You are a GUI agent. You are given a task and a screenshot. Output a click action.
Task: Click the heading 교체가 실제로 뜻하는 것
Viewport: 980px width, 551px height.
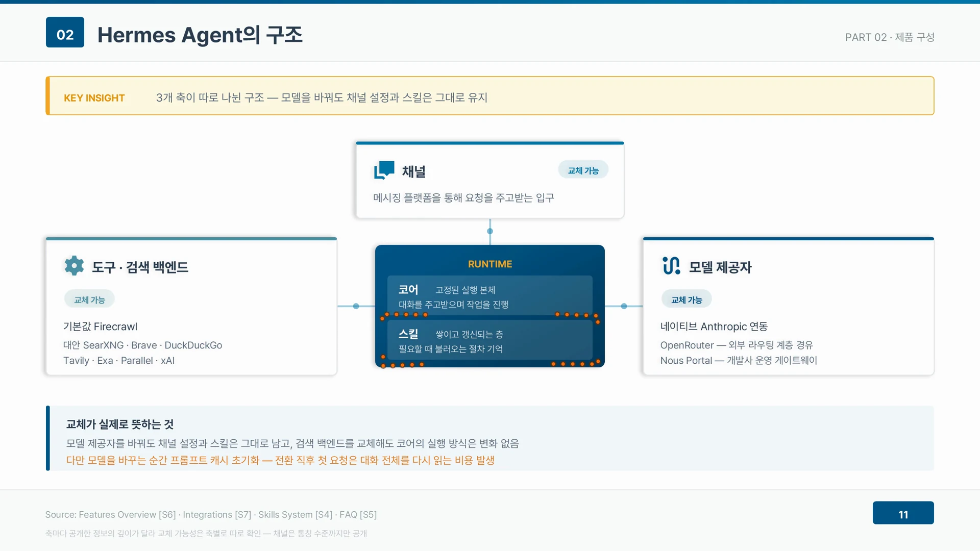point(120,424)
